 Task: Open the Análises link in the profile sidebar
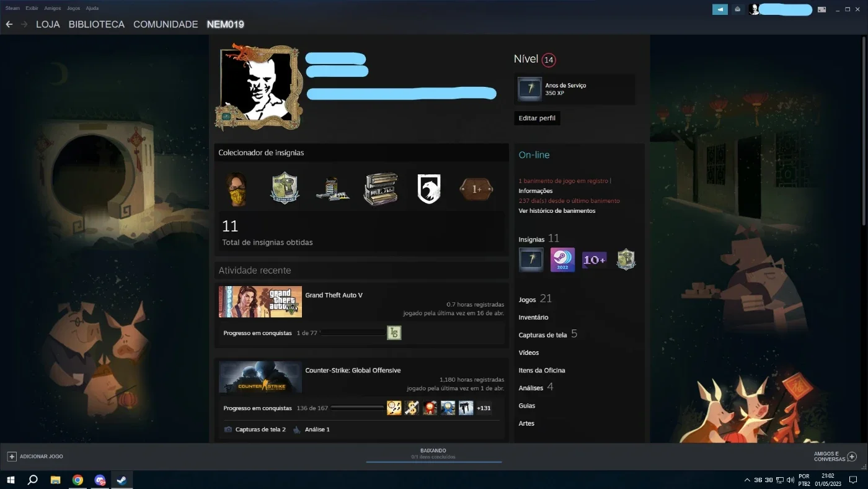pyautogui.click(x=531, y=388)
